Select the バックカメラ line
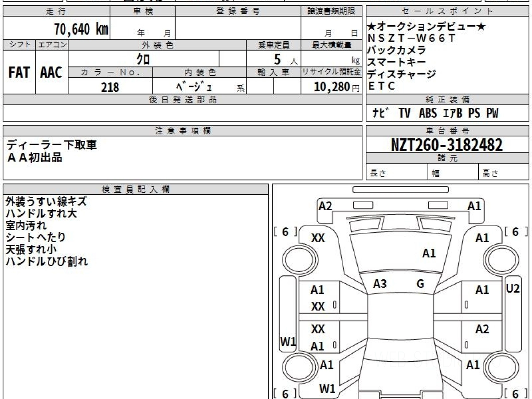The width and height of the screenshot is (532, 399). click(x=397, y=50)
